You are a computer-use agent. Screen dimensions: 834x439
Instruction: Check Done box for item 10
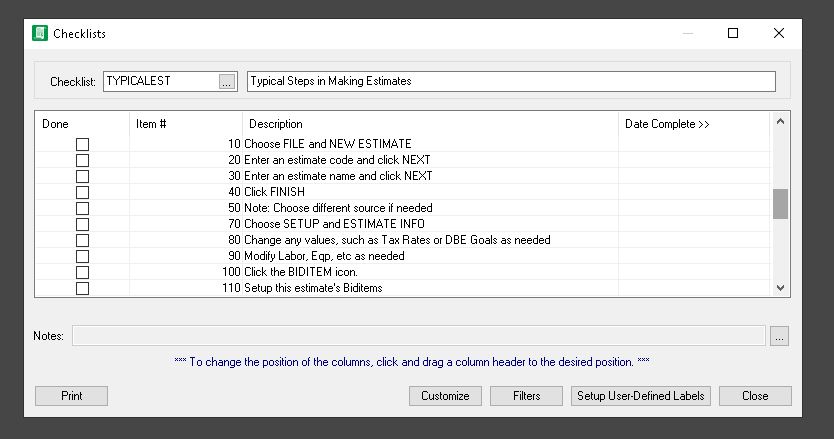coord(82,144)
